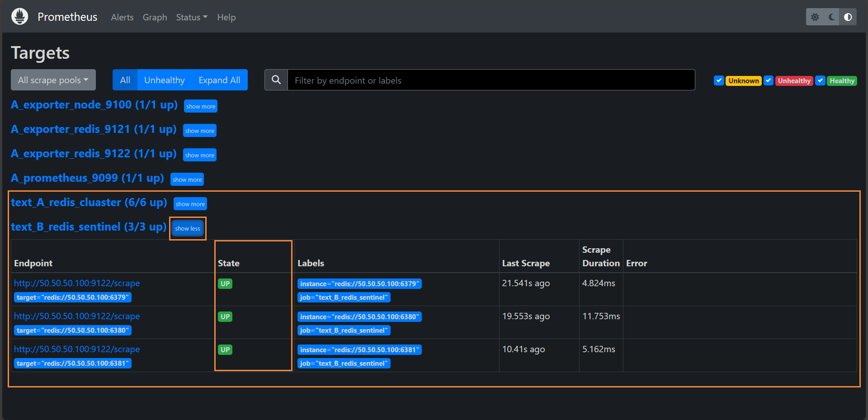868x420 pixels.
Task: Click the search magnifier icon
Action: point(276,80)
